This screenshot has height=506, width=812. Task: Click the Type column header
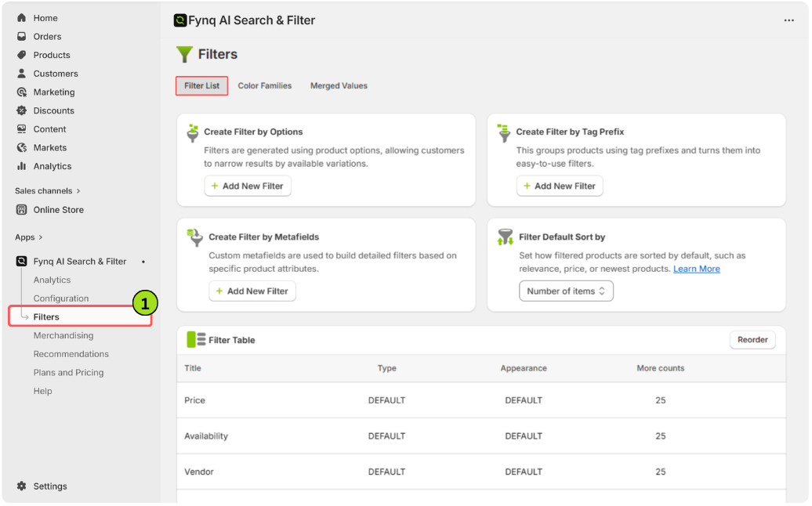point(387,369)
